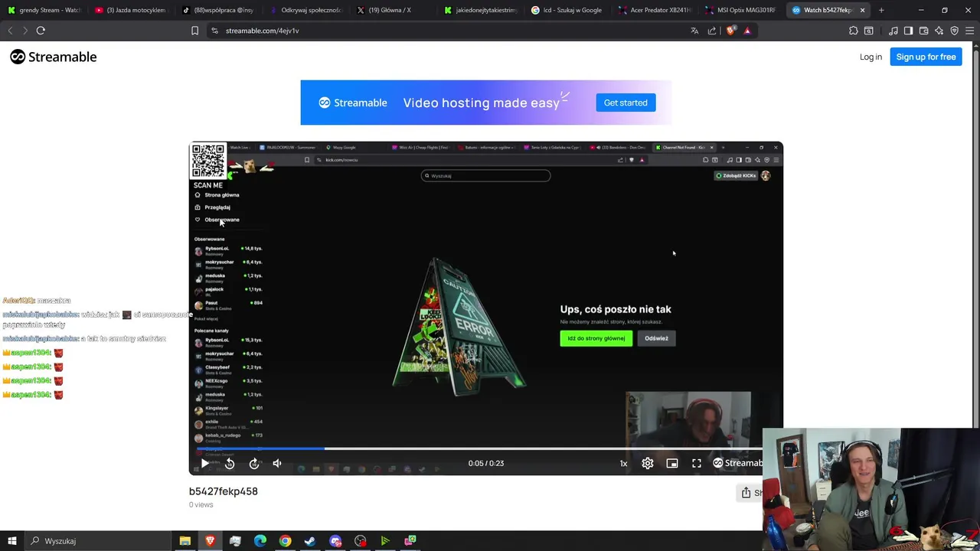Click green Idź do strony głównej button
Viewport: 980px width, 551px height.
coord(596,338)
